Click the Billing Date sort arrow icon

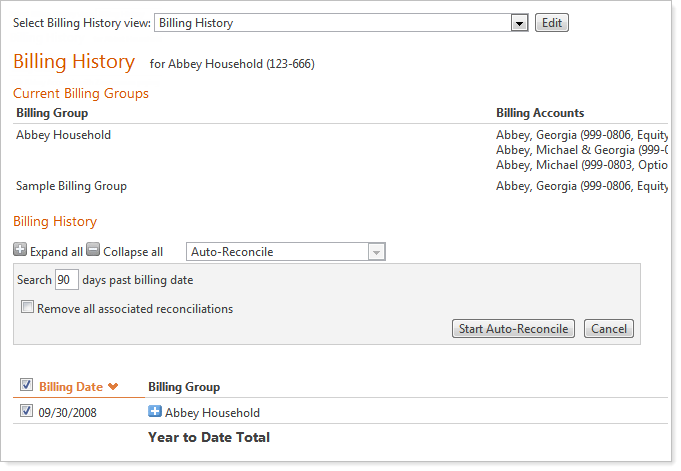pyautogui.click(x=113, y=387)
